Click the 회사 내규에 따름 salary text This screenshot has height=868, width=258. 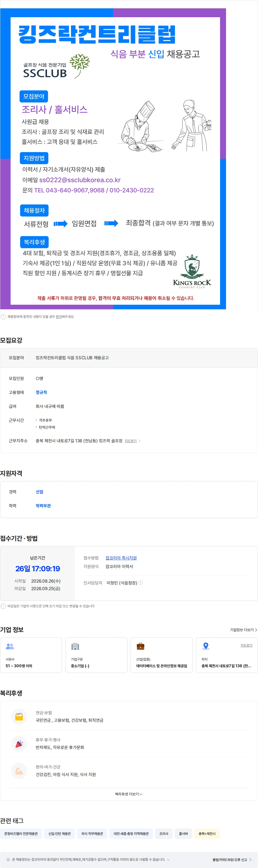pos(50,406)
